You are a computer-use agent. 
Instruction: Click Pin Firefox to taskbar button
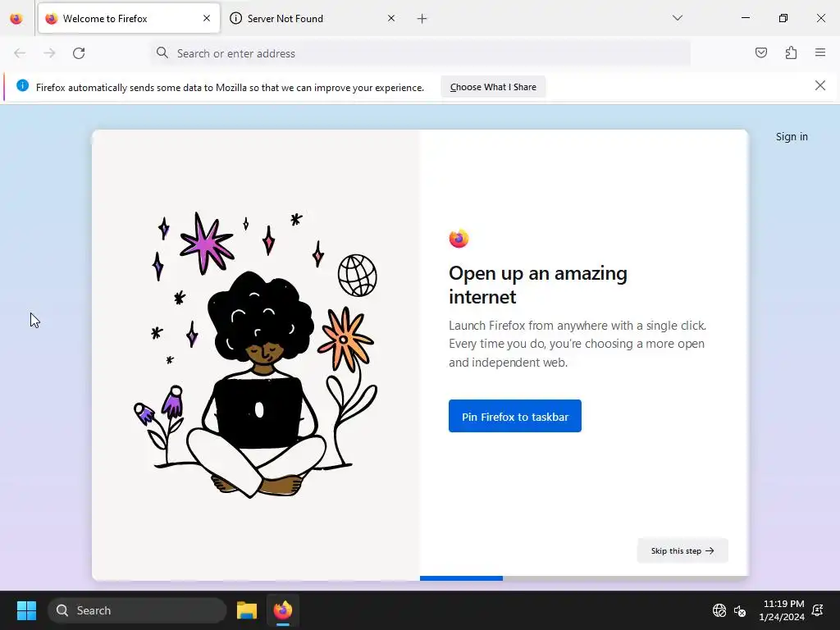point(515,416)
